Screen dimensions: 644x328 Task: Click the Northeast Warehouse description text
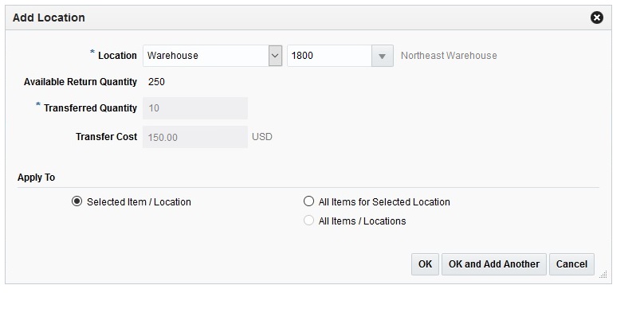click(449, 56)
